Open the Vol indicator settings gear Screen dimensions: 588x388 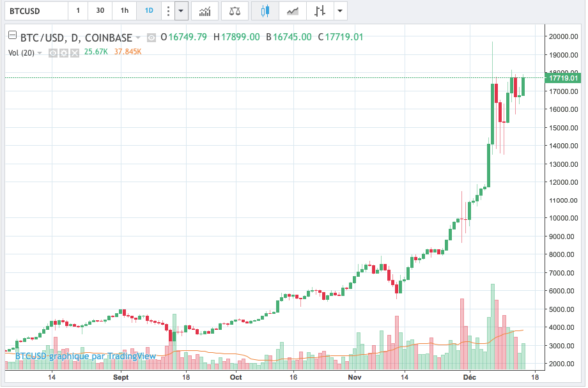64,53
